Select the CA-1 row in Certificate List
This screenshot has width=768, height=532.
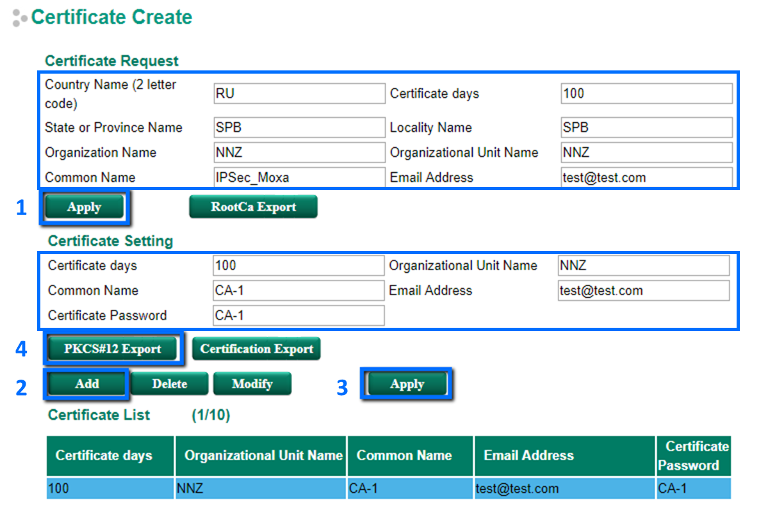pyautogui.click(x=388, y=489)
